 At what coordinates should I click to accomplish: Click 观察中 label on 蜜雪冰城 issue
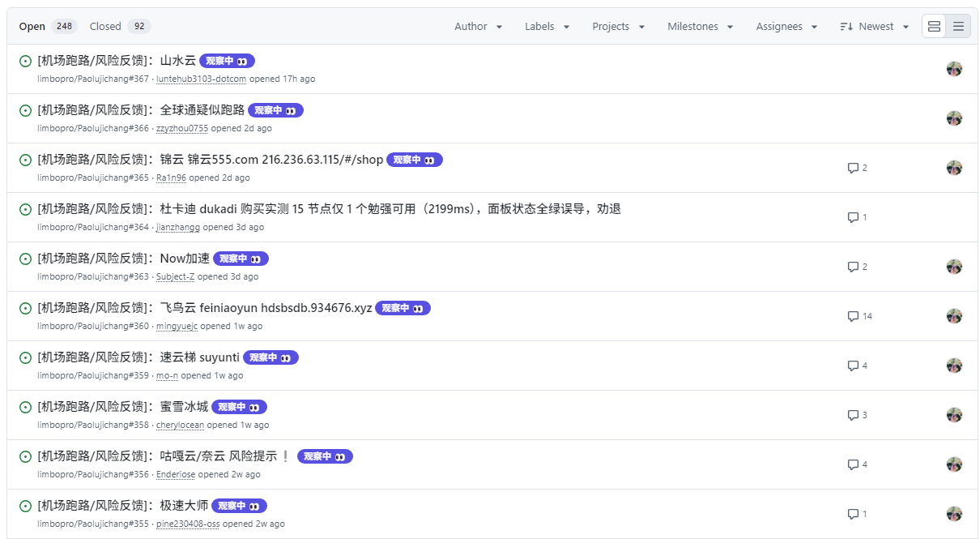239,407
